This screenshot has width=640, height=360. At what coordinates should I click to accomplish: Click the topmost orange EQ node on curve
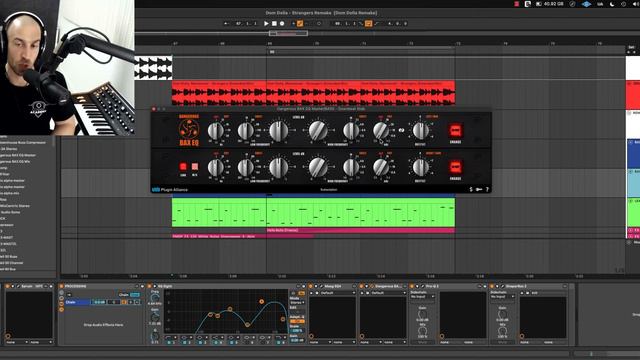pos(261,302)
